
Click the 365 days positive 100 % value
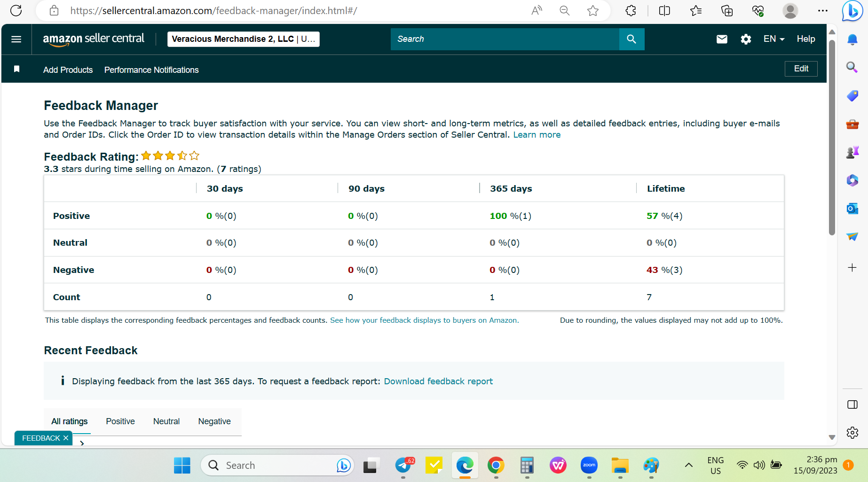[511, 216]
